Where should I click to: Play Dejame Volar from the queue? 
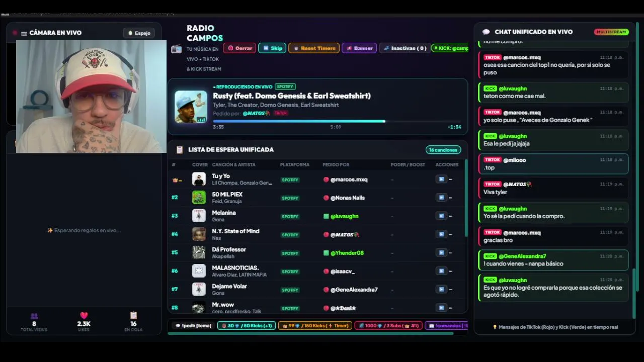[441, 290]
